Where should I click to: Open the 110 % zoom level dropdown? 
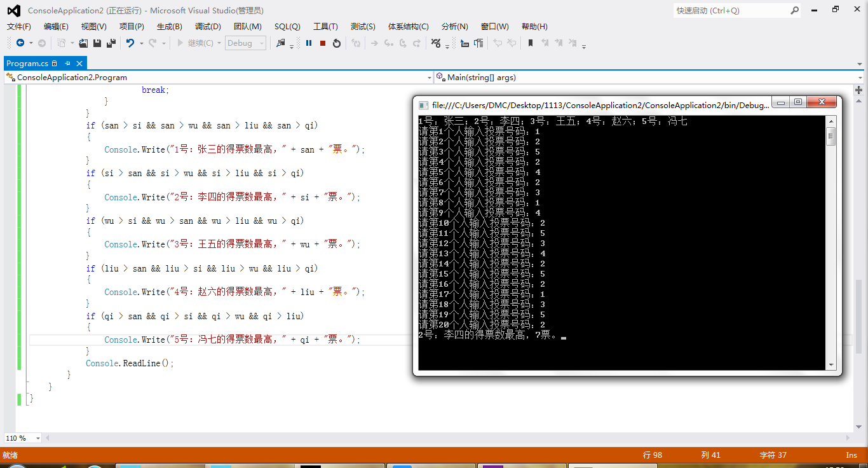(x=38, y=438)
